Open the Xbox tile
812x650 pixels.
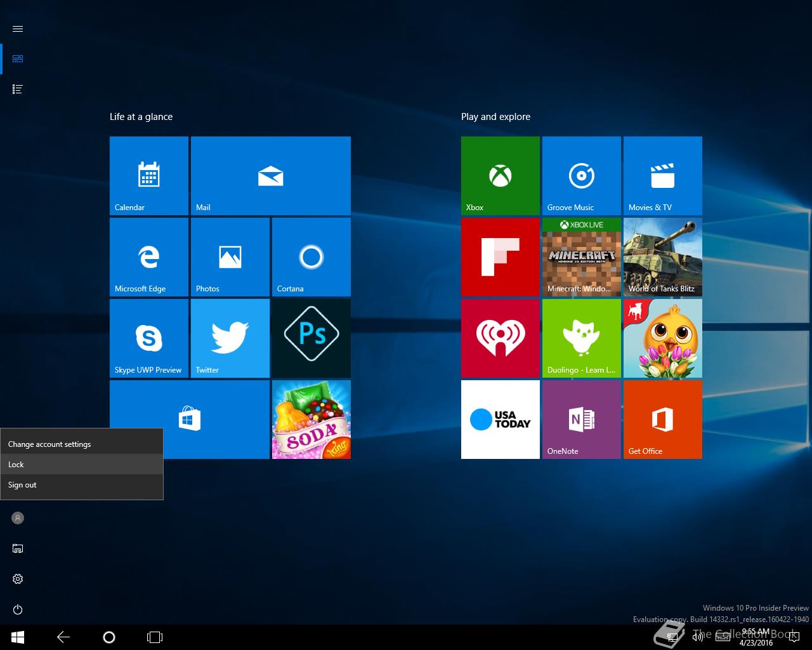501,176
